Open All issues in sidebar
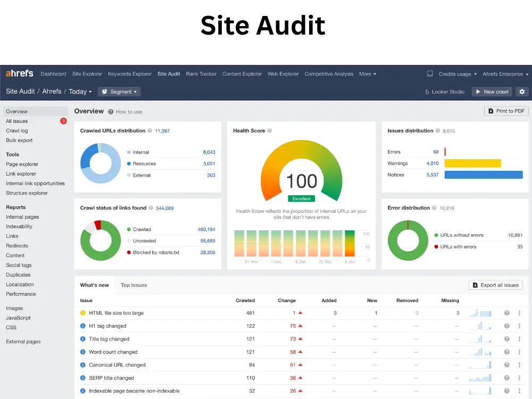This screenshot has width=532, height=399. tap(16, 121)
